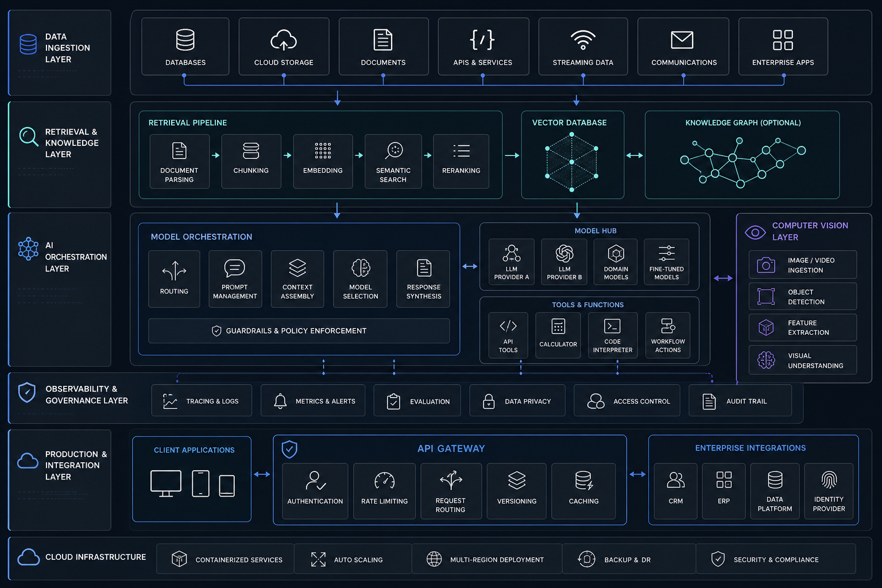Screen dimensions: 882x588
Task: Click the Data Ingestion Layer label
Action: [68, 48]
